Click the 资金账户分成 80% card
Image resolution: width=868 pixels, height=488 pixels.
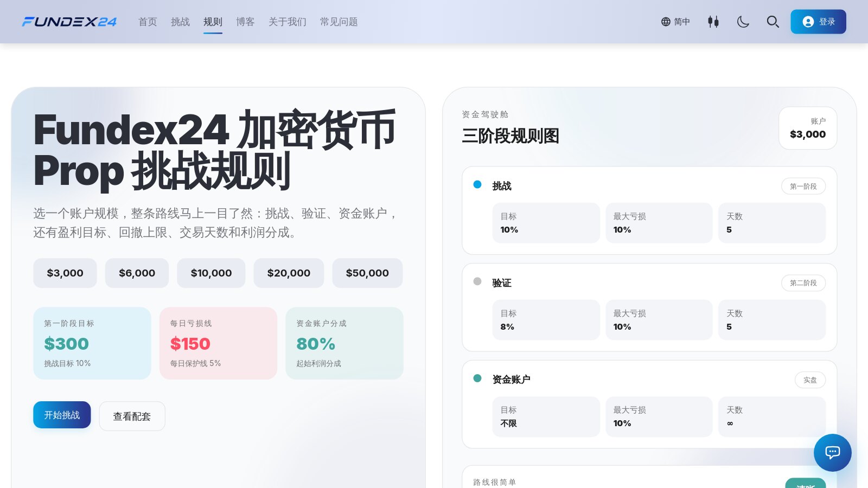(x=344, y=343)
